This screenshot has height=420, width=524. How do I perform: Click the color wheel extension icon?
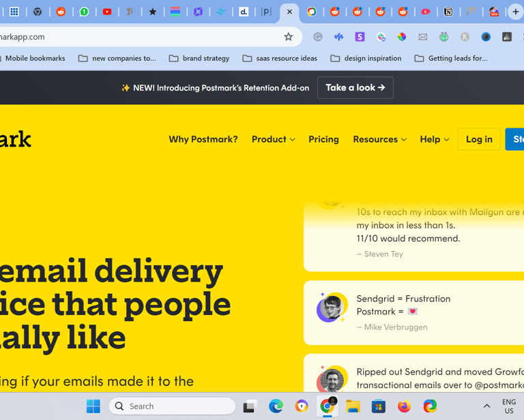[x=402, y=37]
